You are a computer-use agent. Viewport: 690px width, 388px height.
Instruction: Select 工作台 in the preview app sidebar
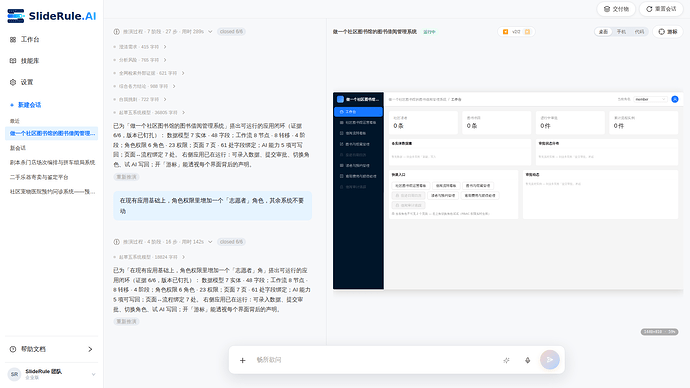358,112
